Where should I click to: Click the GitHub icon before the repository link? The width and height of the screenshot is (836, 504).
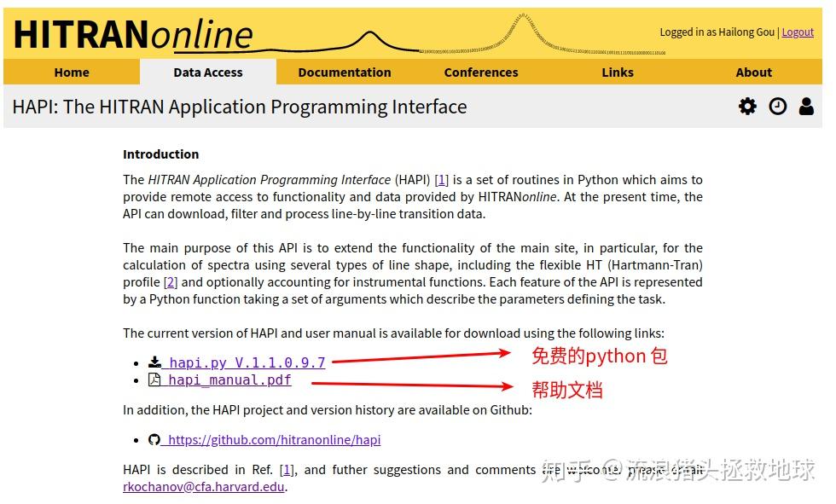coord(154,439)
